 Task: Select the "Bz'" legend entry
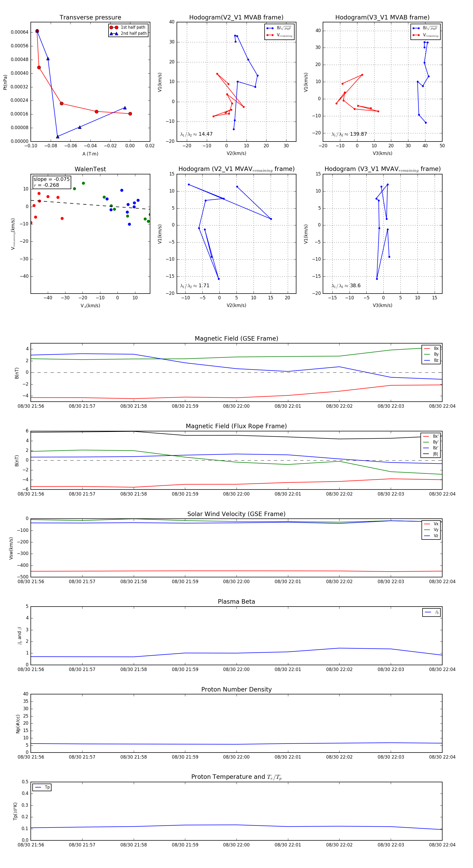point(431,448)
